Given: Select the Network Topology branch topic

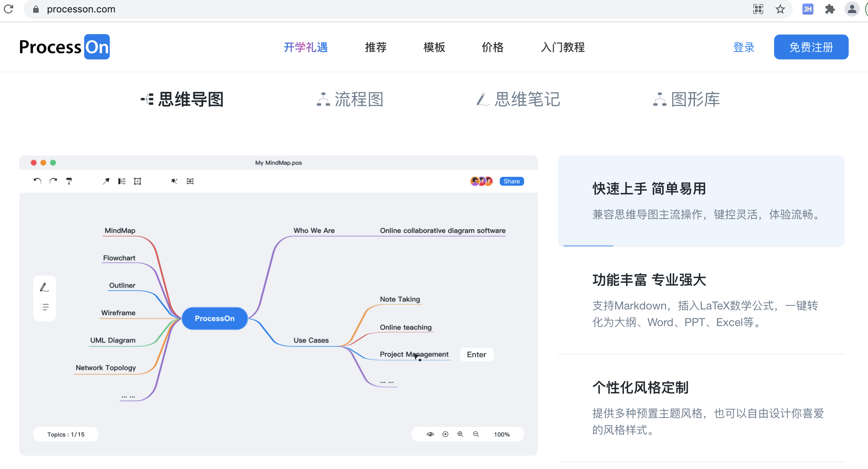Looking at the screenshot, I should click(x=106, y=367).
